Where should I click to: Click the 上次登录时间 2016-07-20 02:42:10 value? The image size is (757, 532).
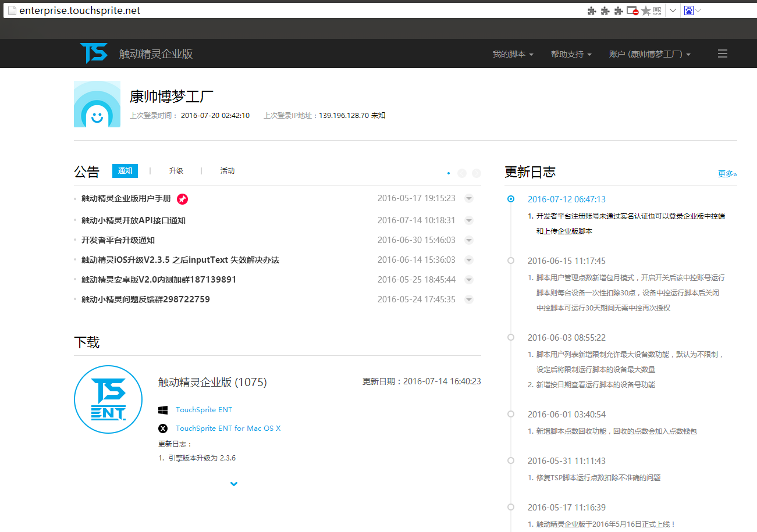pyautogui.click(x=215, y=115)
